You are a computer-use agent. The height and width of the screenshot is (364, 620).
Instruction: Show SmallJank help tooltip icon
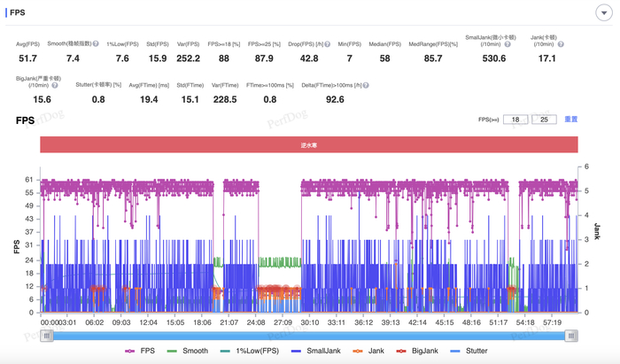pos(508,44)
